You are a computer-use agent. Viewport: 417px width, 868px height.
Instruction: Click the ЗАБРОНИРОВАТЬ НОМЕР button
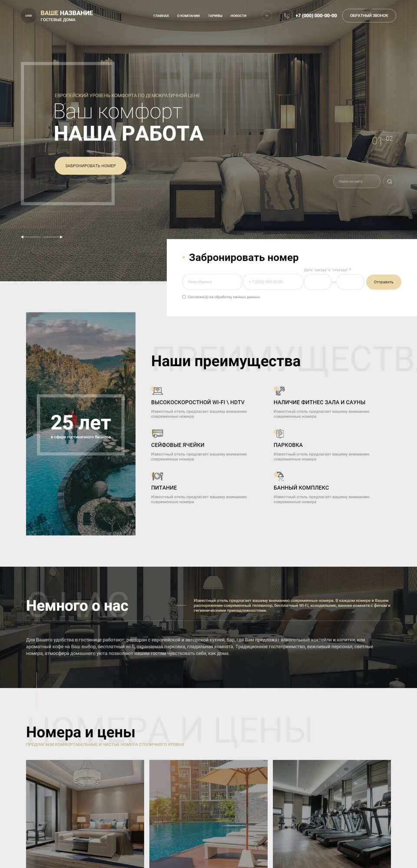click(x=90, y=166)
